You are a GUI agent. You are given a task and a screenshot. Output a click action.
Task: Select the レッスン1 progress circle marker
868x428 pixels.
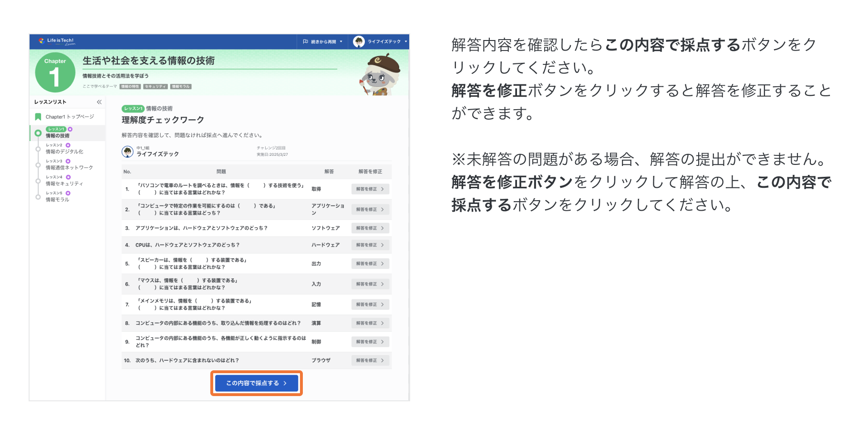coord(38,133)
